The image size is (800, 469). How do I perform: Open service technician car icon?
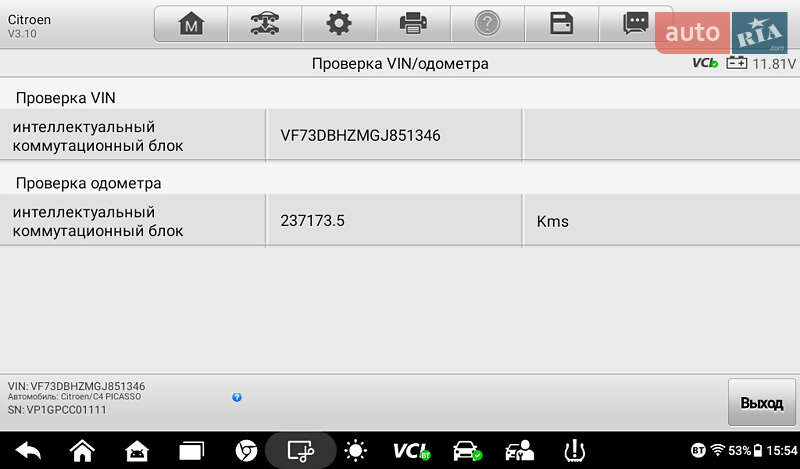pyautogui.click(x=519, y=451)
